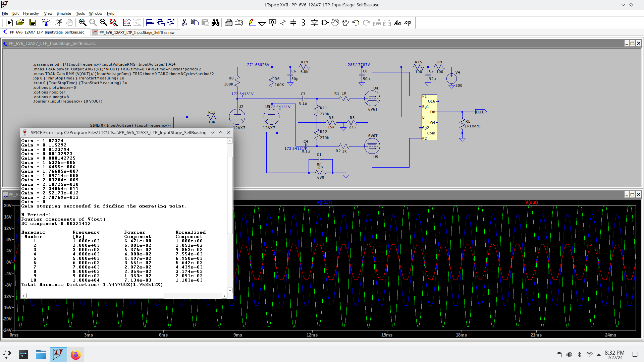Cascade the windows from the toolbar
Screen dimensions: 644x362
click(161, 22)
